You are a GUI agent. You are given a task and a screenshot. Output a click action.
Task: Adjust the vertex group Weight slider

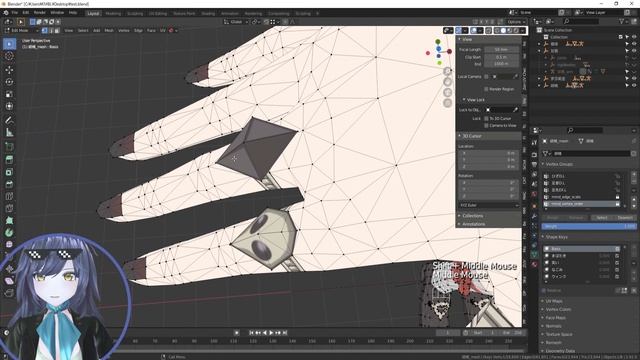coord(589,226)
